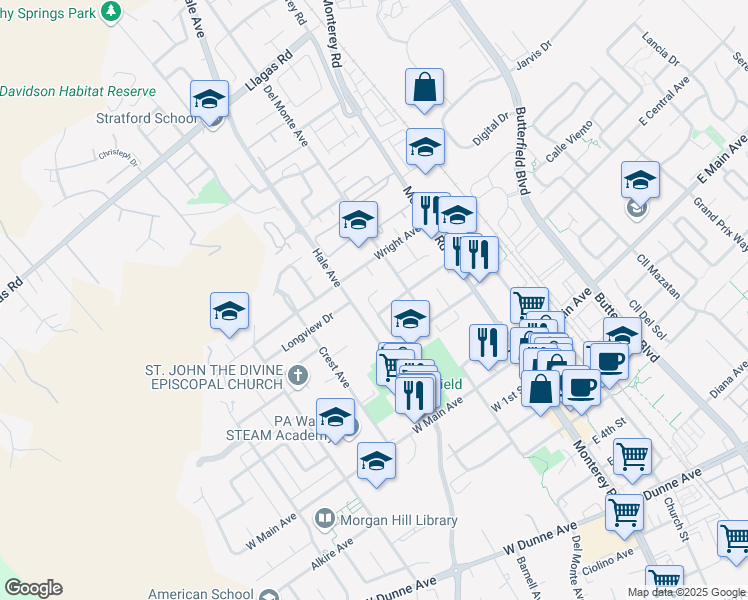The width and height of the screenshot is (748, 600).
Task: Select the school marker over PA Walsh STEAM Academy
Action: 335,418
